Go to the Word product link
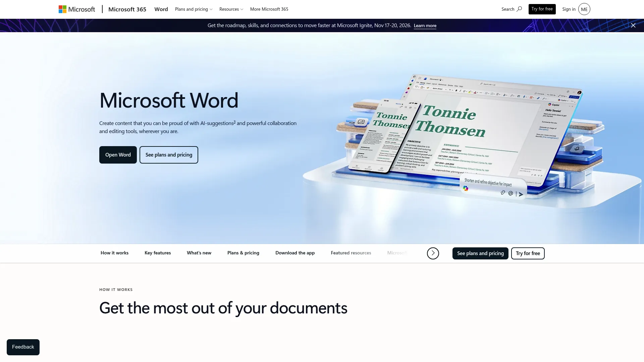Image resolution: width=644 pixels, height=362 pixels. point(161,9)
